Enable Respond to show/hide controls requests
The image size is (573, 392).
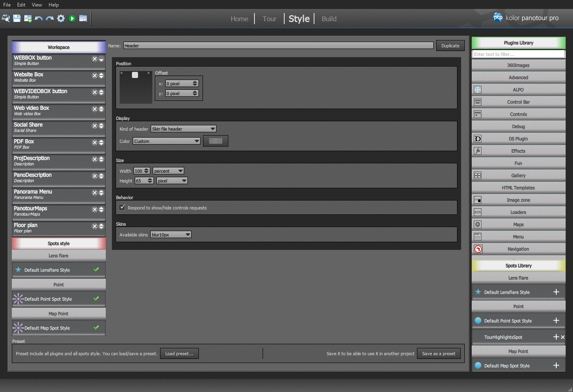pyautogui.click(x=122, y=207)
